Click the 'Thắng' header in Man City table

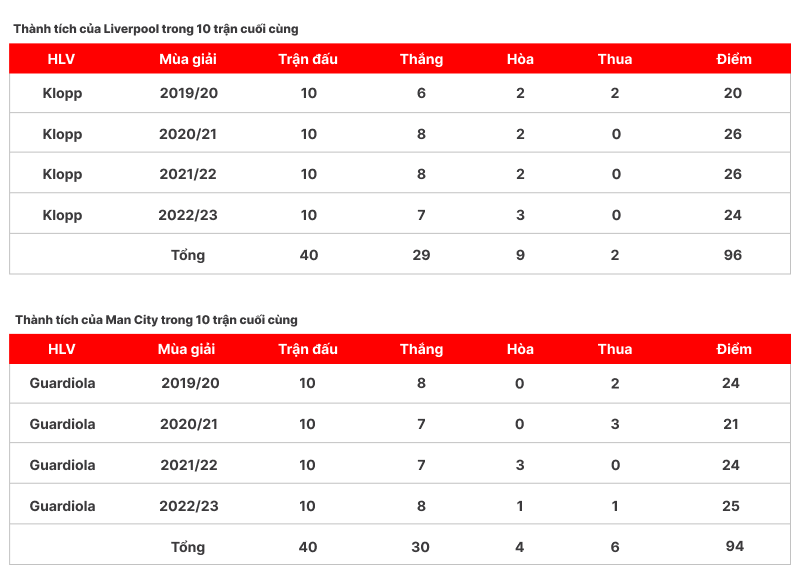click(x=421, y=349)
